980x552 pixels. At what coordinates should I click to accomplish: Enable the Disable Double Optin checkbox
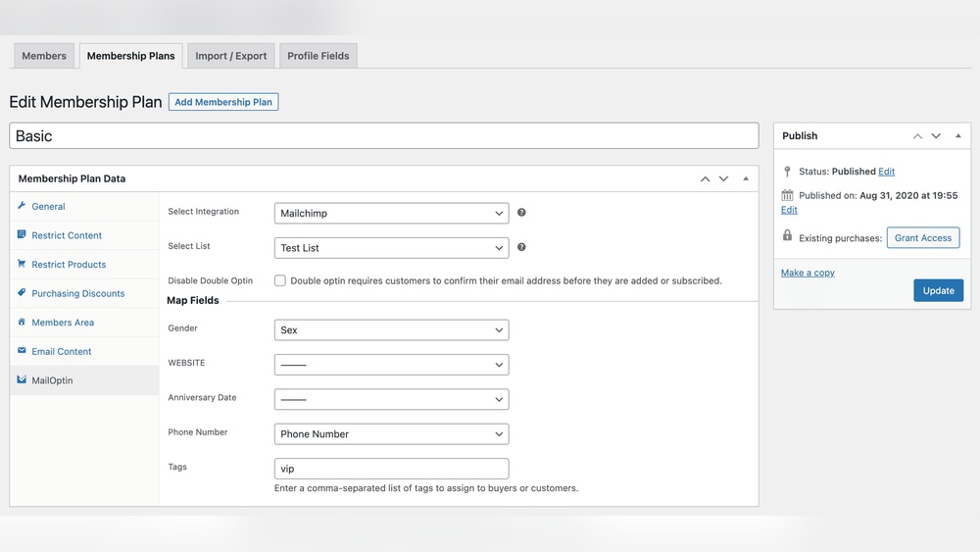pyautogui.click(x=280, y=280)
